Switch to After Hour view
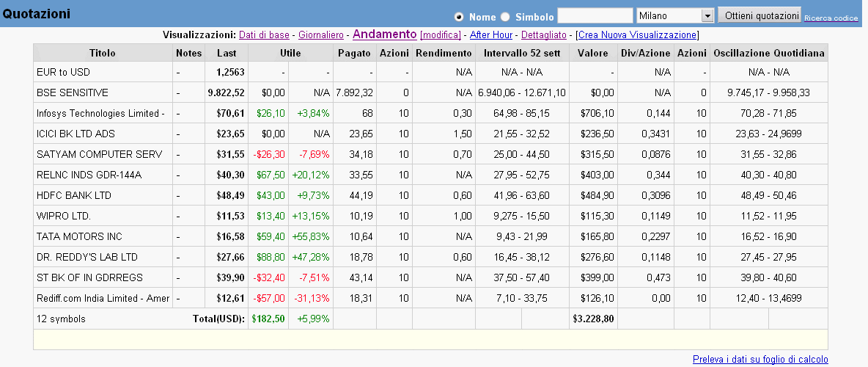This screenshot has height=367, width=868. point(491,35)
